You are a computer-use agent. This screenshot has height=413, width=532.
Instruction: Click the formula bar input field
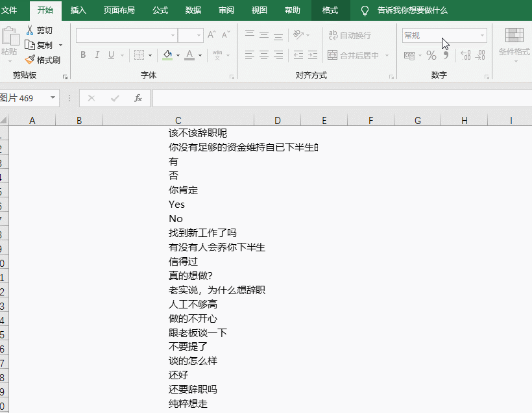[x=342, y=98]
